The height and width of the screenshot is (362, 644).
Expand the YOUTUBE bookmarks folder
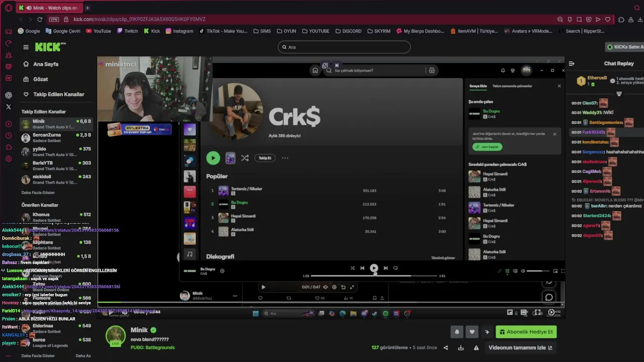pyautogui.click(x=315, y=31)
